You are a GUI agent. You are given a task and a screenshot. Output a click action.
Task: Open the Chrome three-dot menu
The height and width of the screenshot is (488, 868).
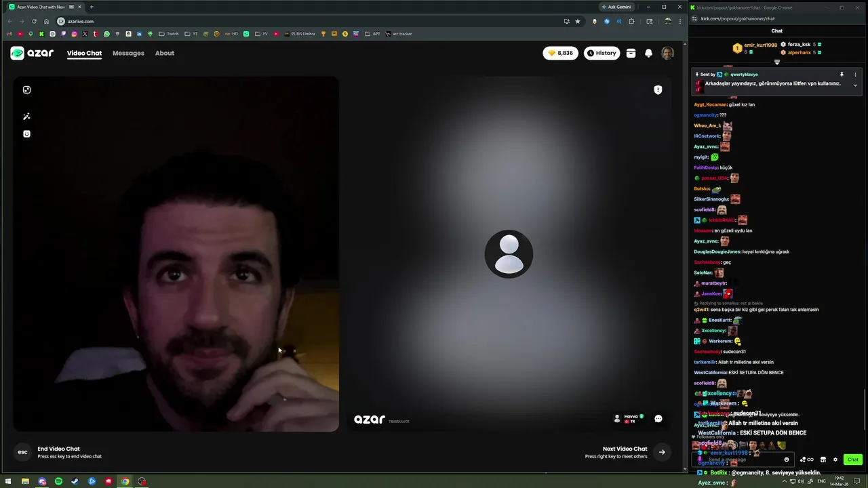[680, 21]
